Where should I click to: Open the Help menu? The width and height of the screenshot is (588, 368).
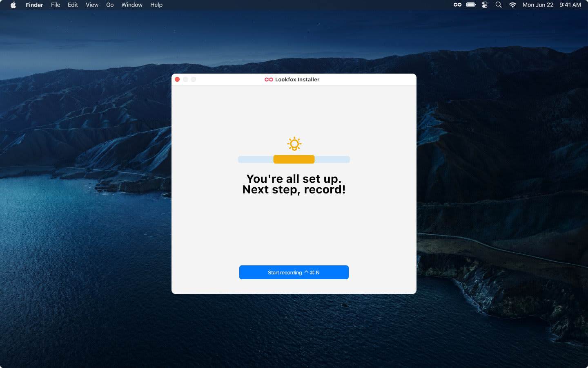pyautogui.click(x=156, y=5)
